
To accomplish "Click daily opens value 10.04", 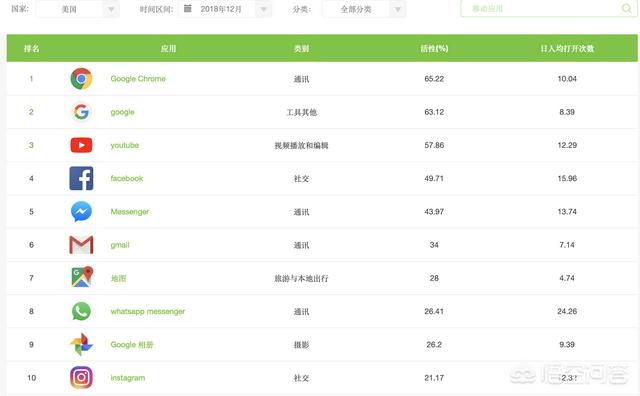I will pyautogui.click(x=567, y=78).
